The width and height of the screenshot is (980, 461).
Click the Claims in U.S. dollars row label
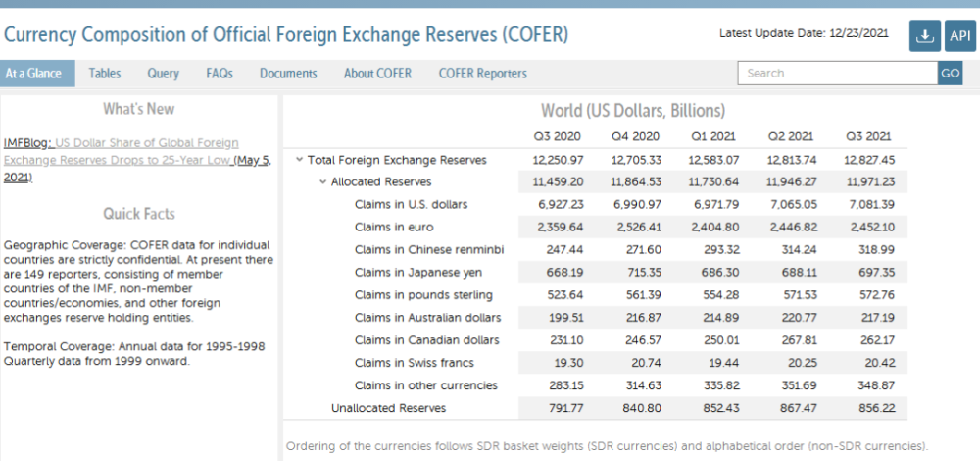pyautogui.click(x=411, y=205)
